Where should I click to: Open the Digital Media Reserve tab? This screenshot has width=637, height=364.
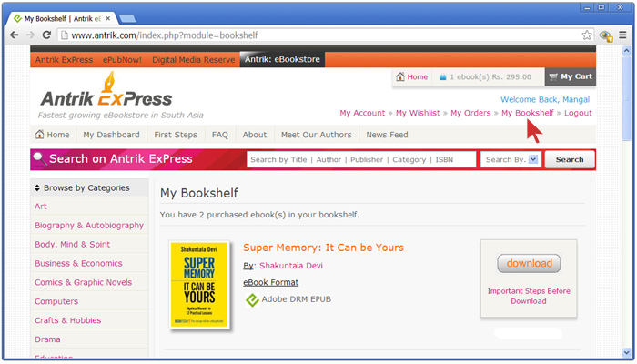pyautogui.click(x=193, y=60)
